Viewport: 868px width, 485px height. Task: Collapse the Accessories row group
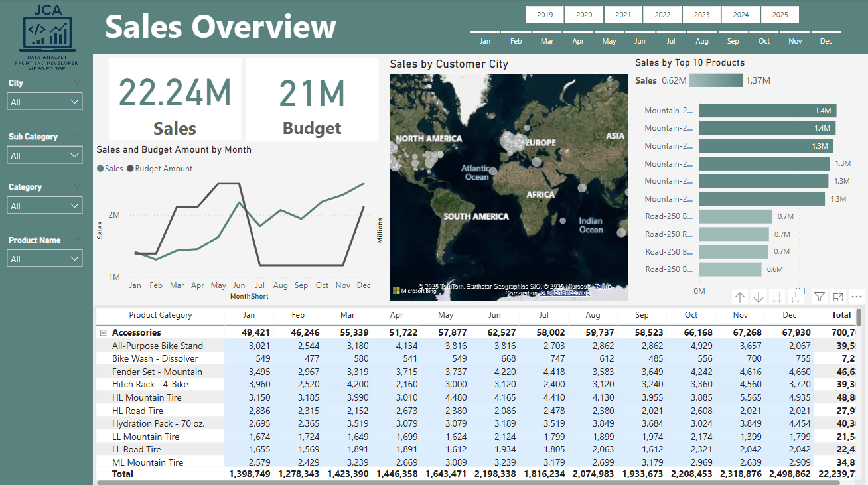pos(103,333)
